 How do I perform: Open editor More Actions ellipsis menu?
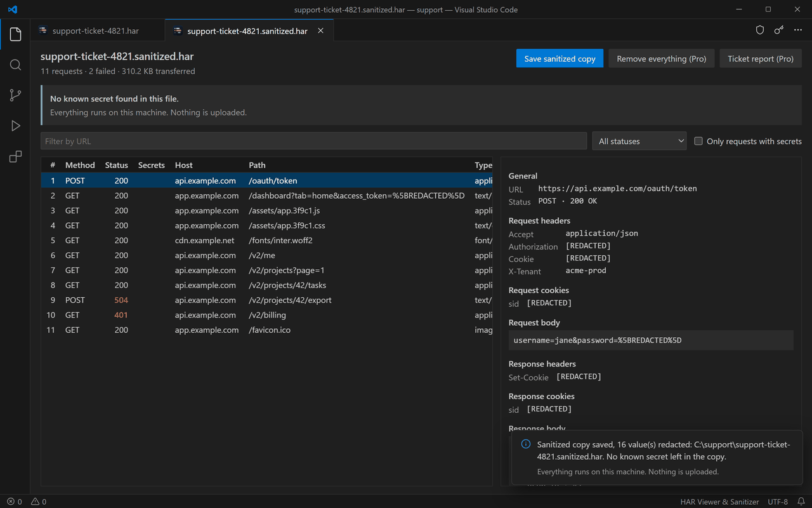tap(798, 30)
